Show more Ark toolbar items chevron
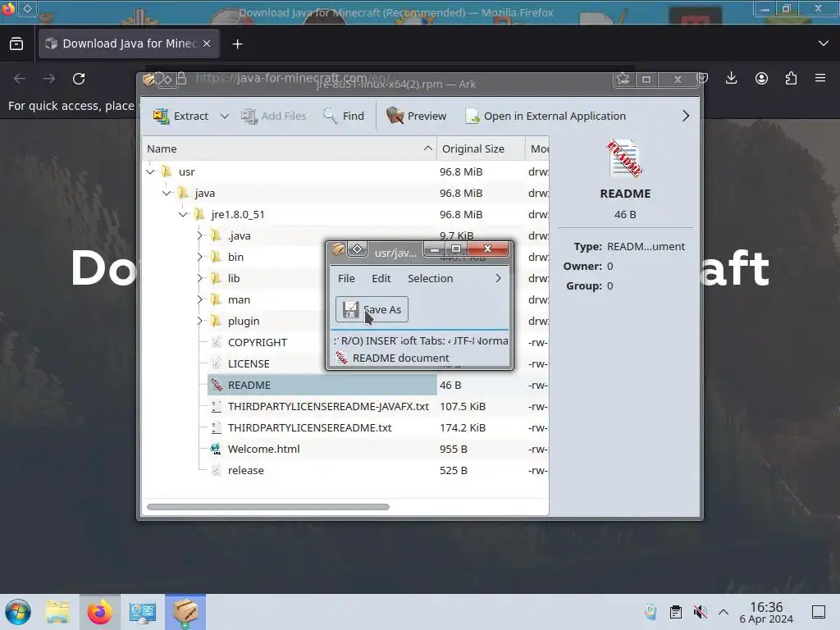The height and width of the screenshot is (630, 840). pyautogui.click(x=686, y=116)
